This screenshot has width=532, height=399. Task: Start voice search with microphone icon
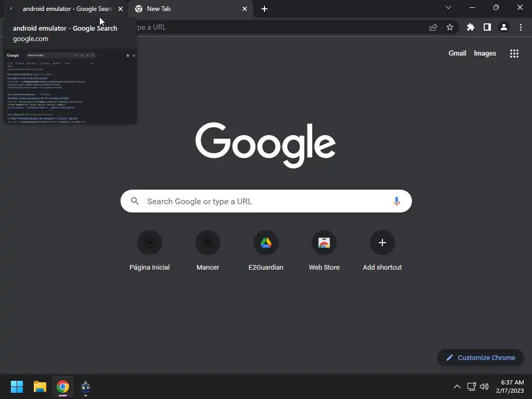coord(396,201)
